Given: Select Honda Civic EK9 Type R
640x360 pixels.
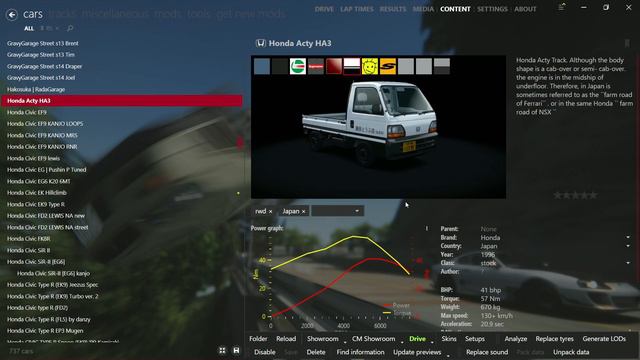Looking at the screenshot, I should coord(122,204).
